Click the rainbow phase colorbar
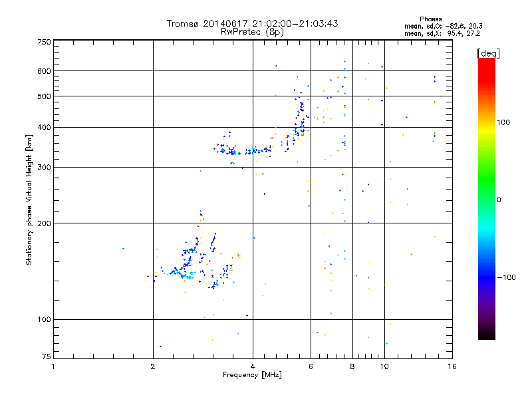The image size is (532, 399). pos(487,198)
